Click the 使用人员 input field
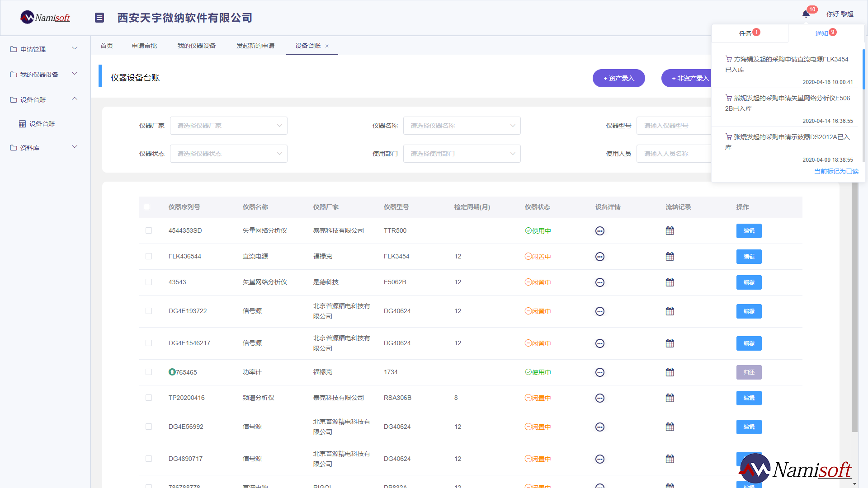 [674, 154]
